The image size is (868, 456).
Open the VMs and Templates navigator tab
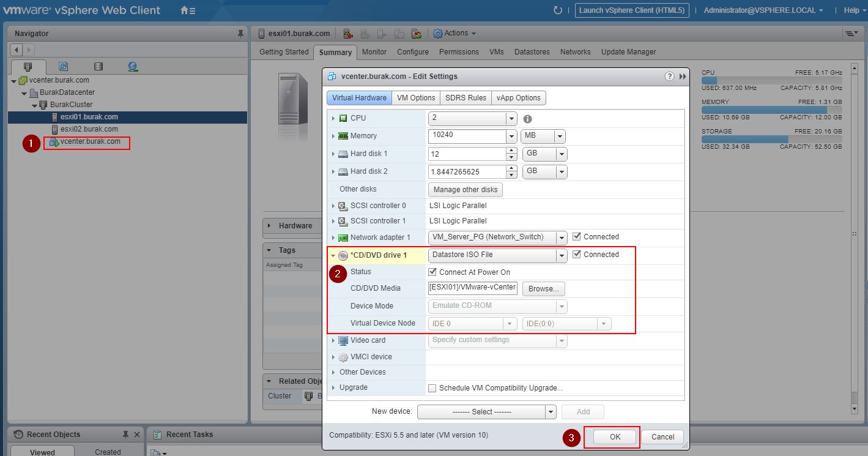[x=63, y=67]
